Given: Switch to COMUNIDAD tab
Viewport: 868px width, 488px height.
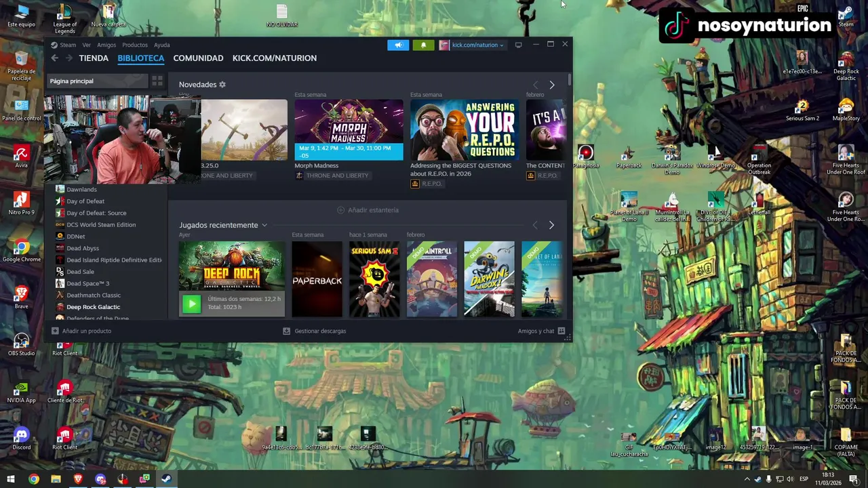Looking at the screenshot, I should [x=198, y=58].
